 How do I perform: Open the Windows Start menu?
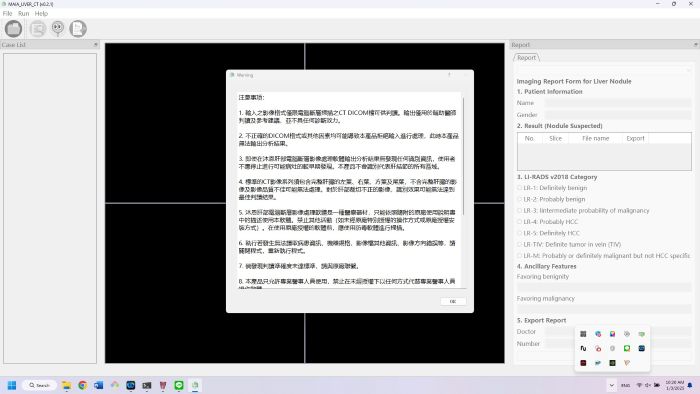(x=12, y=385)
